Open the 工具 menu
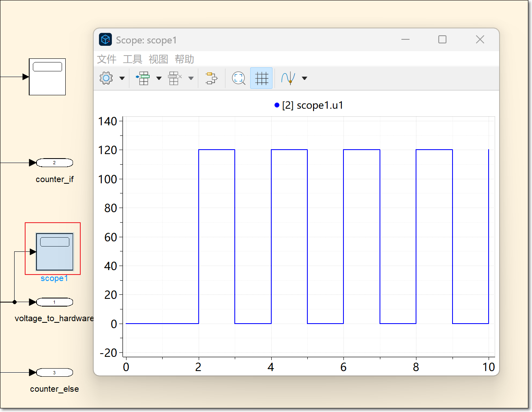Viewport: 532px width, 412px height. coord(133,59)
